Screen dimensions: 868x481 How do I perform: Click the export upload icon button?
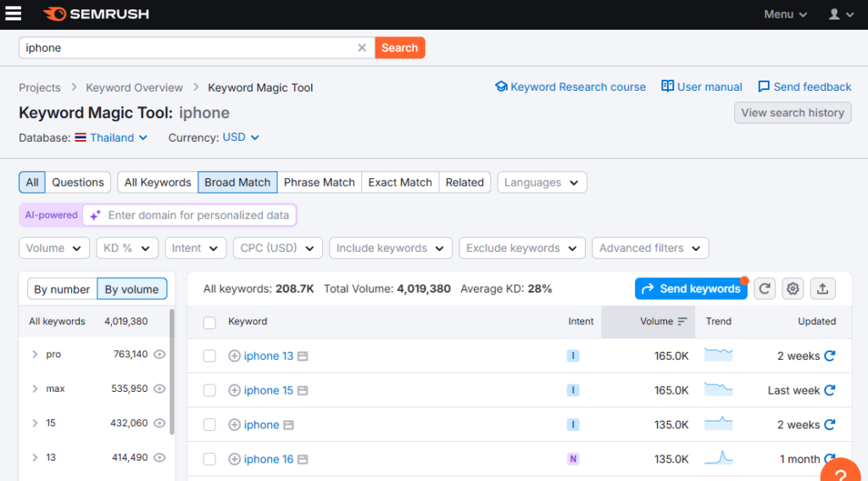point(822,288)
